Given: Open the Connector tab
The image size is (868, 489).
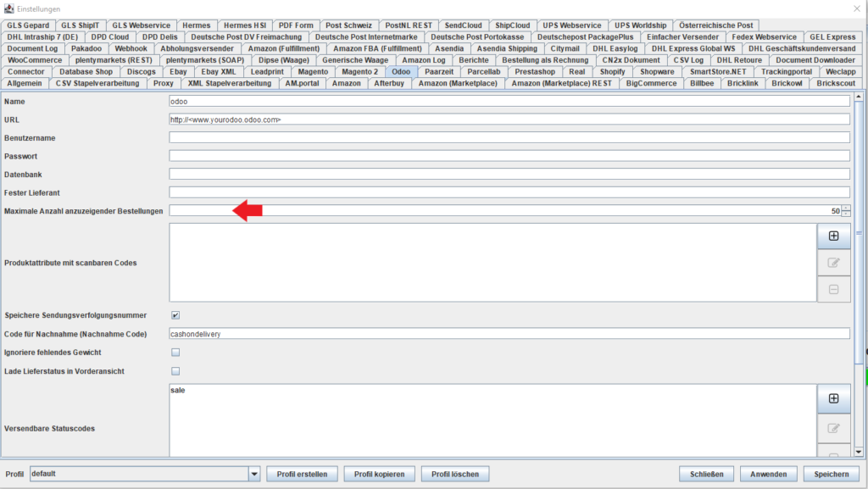Looking at the screenshot, I should (x=26, y=72).
